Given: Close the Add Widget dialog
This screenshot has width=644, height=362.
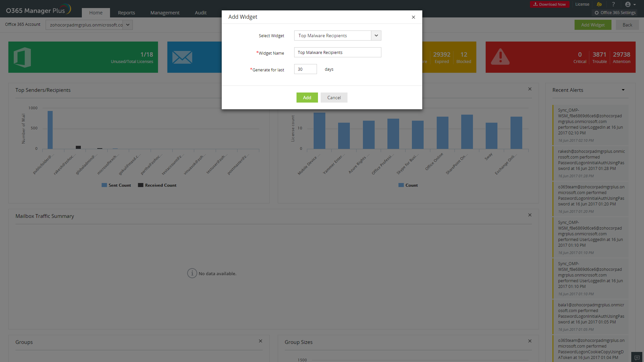Looking at the screenshot, I should 413,17.
